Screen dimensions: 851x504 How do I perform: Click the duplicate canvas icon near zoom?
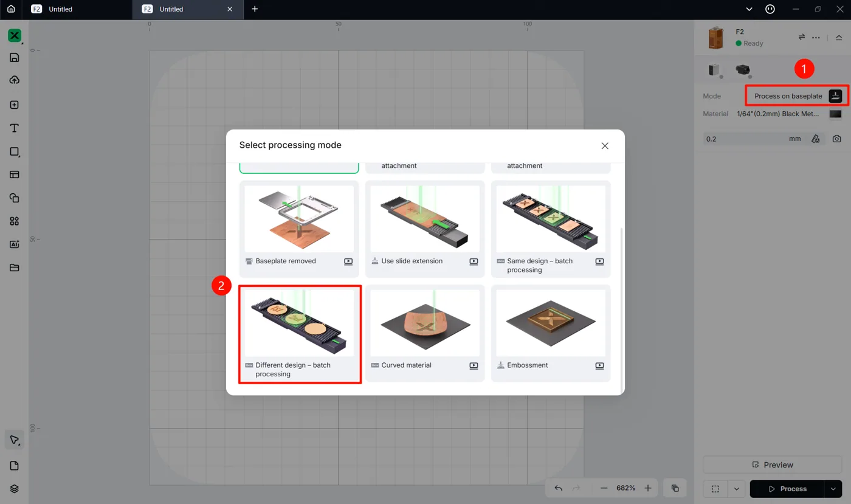click(x=675, y=488)
